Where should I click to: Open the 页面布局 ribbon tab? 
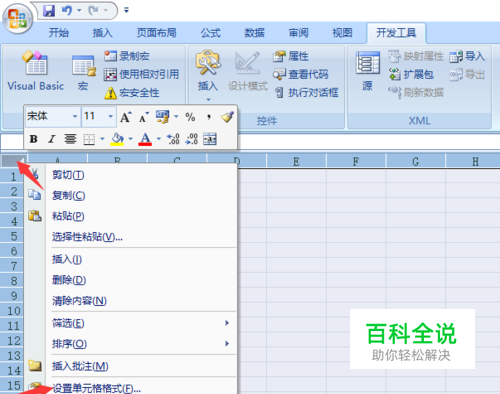click(x=156, y=33)
